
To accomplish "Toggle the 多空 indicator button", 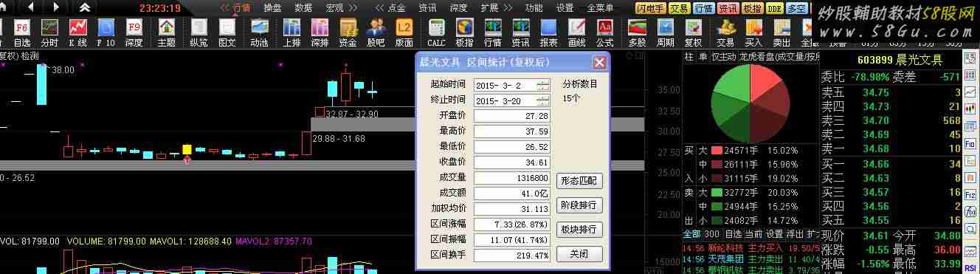I will coord(797,8).
